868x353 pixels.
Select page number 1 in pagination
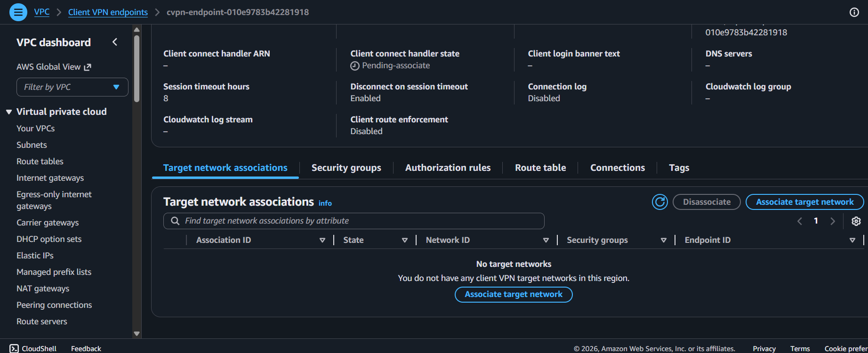pos(816,221)
